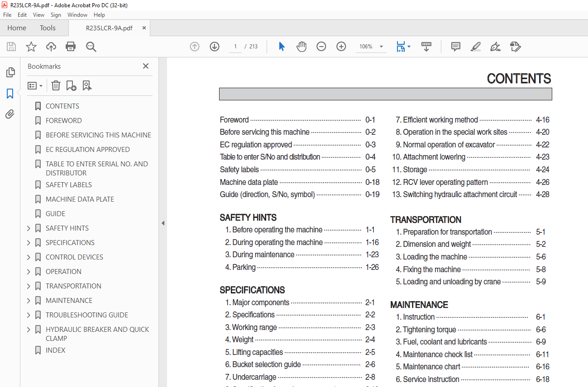Viewport: 588px width, 387px height.
Task: Select the R235LCR-9A.pdf document tab
Action: (109, 28)
